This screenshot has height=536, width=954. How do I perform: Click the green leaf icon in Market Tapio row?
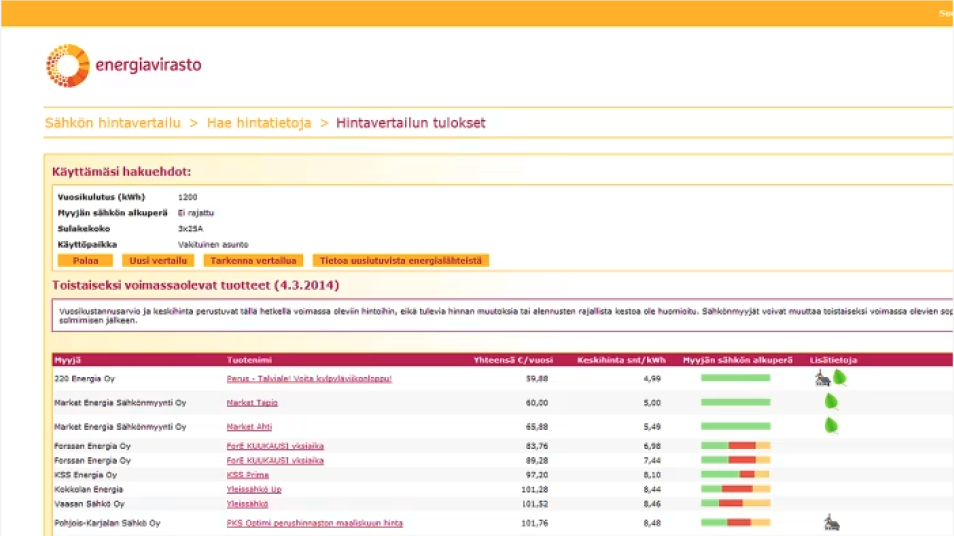tap(831, 402)
